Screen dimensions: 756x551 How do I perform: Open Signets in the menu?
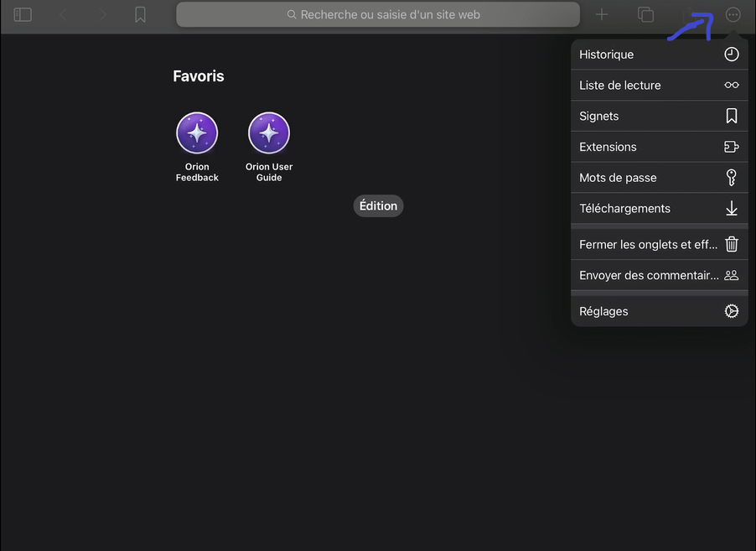(659, 116)
